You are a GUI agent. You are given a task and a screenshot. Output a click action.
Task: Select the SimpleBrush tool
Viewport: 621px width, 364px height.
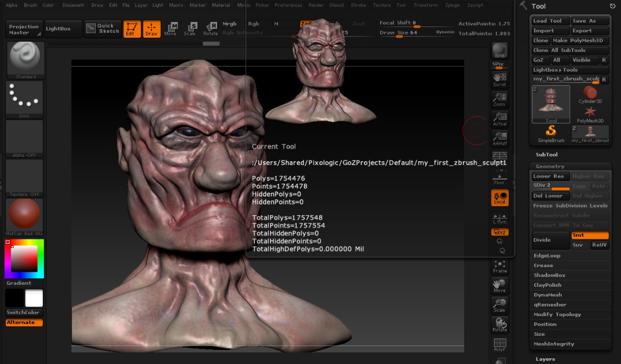coord(551,134)
